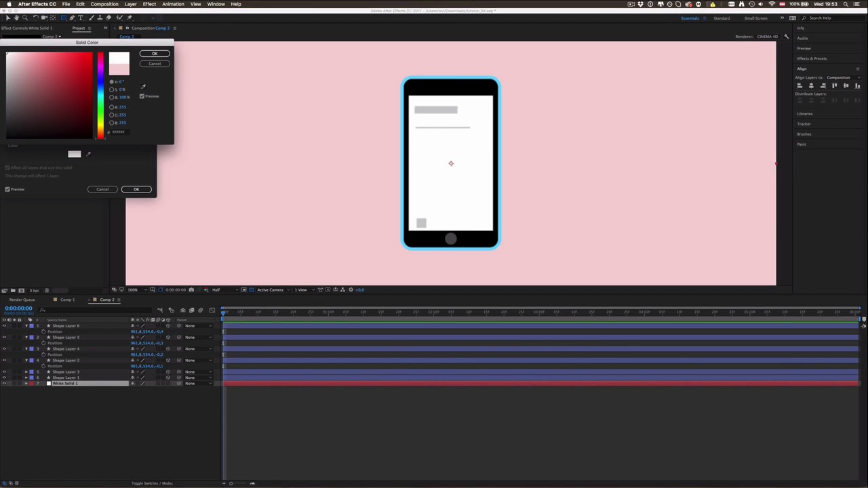Click the align top icon in the Align panel
This screenshot has height=488, width=868.
834,85
